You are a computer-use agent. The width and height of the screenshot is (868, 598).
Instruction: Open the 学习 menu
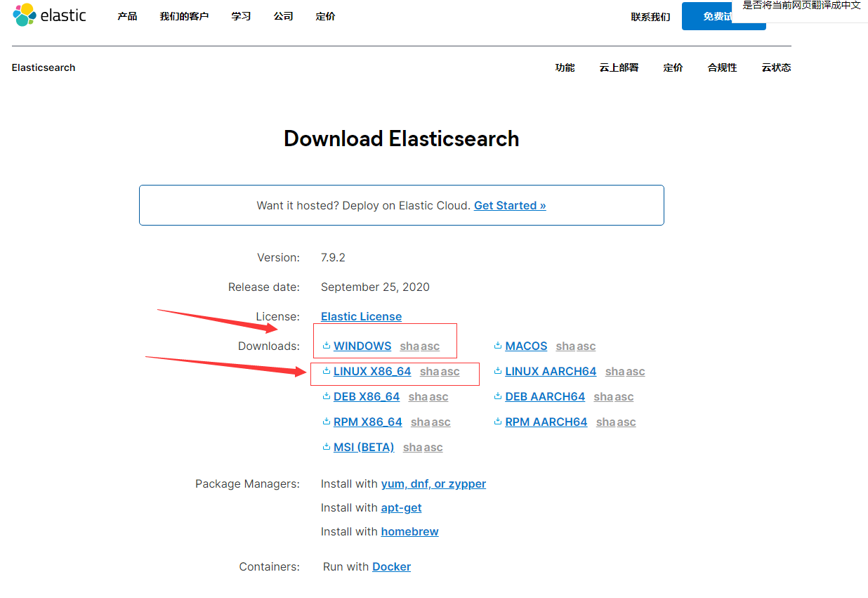point(241,16)
